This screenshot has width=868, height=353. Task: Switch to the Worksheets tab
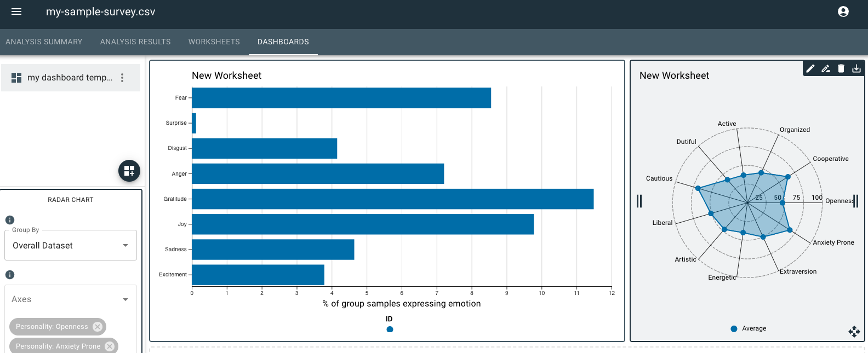(x=214, y=42)
